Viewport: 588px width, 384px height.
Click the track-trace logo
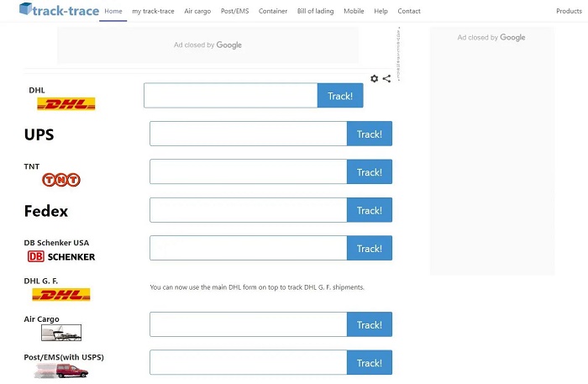(60, 10)
